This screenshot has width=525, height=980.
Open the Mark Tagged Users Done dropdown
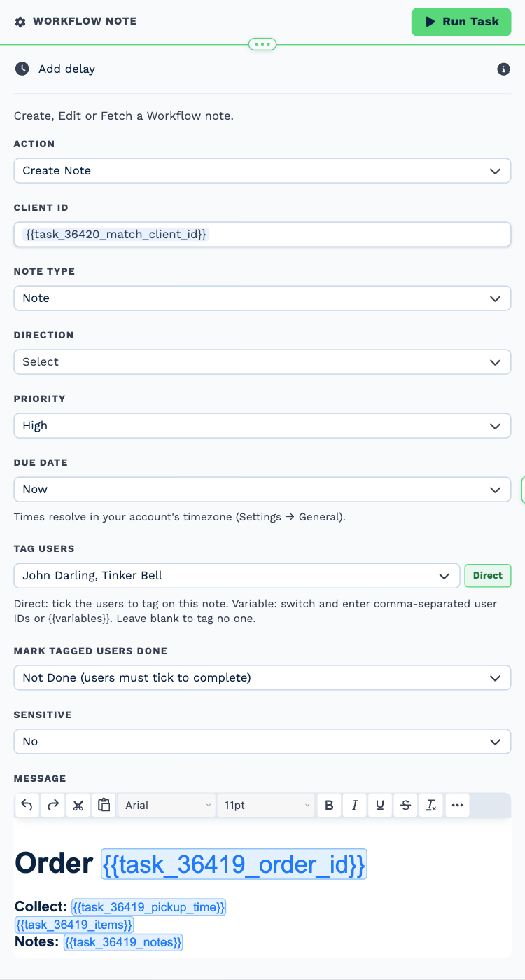262,678
